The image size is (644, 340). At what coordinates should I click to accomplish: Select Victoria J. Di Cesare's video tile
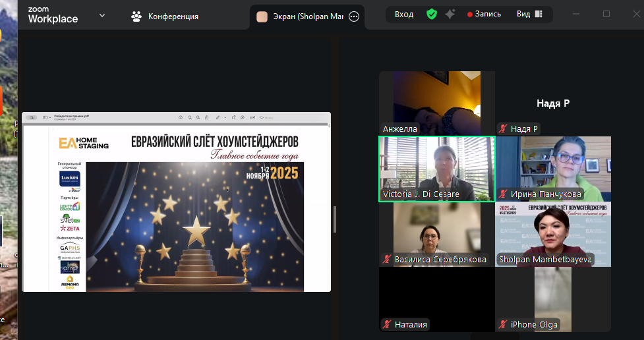436,169
